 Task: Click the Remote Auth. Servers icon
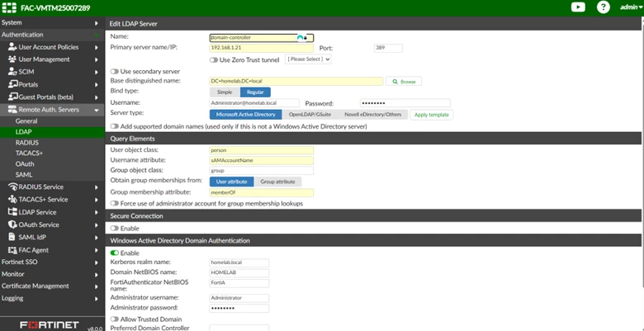[x=12, y=110]
